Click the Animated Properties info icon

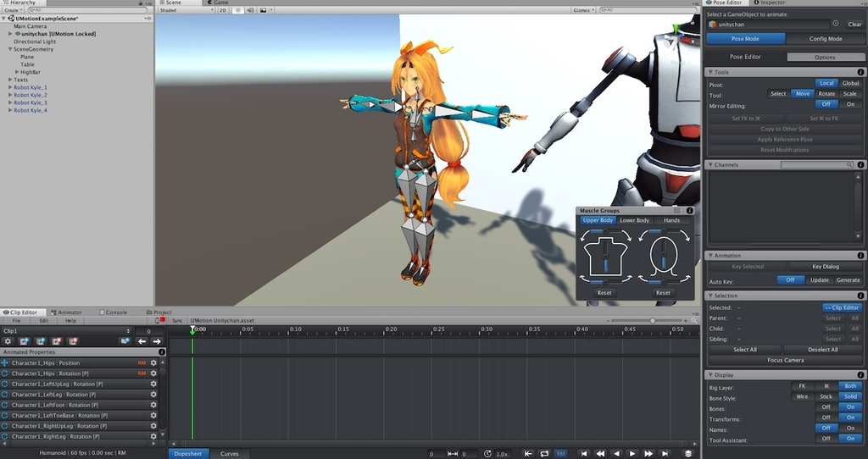[x=162, y=351]
